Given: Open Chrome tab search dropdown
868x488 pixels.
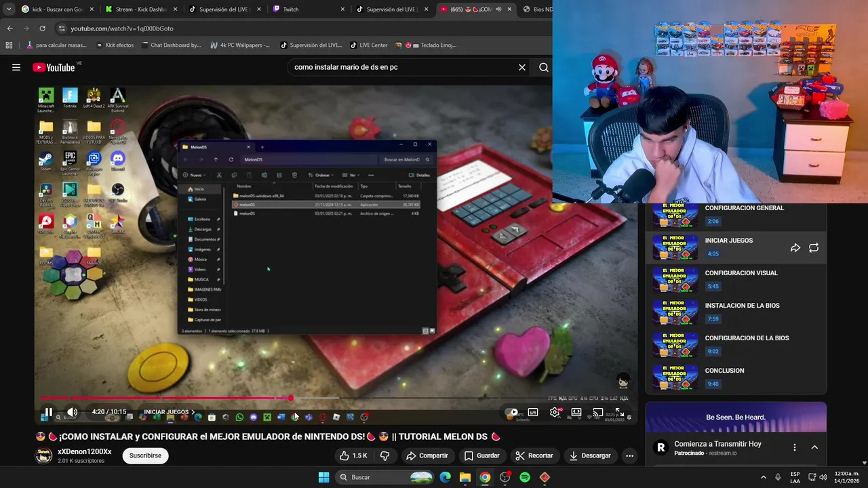Looking at the screenshot, I should point(8,9).
